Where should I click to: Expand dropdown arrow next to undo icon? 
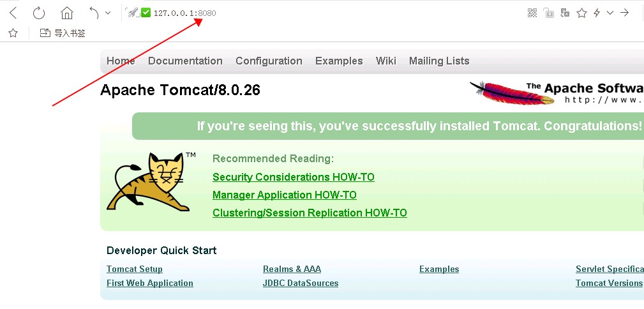[x=107, y=13]
